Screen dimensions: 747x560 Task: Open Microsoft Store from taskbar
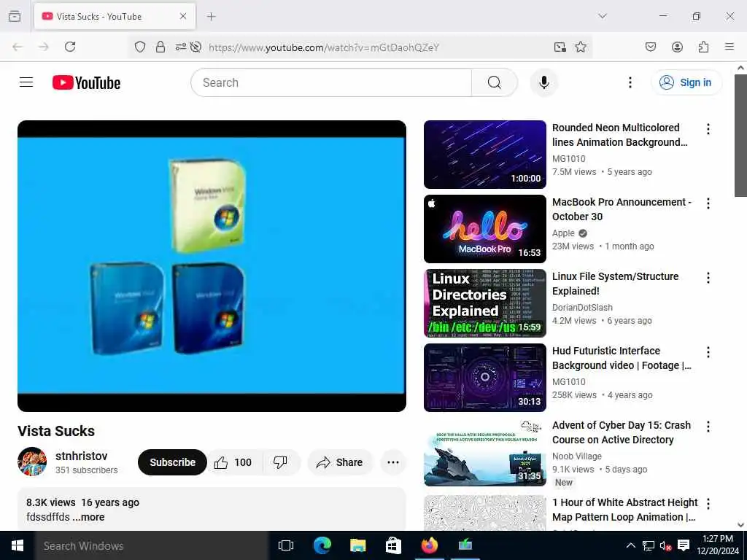pyautogui.click(x=393, y=545)
